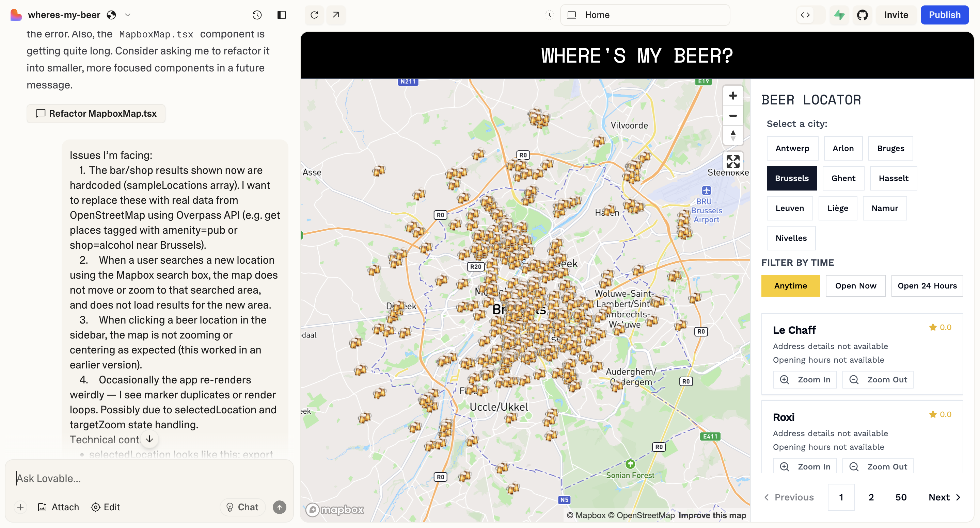This screenshot has height=528, width=980.
Task: Zoom In on Le Chaff
Action: coord(805,380)
